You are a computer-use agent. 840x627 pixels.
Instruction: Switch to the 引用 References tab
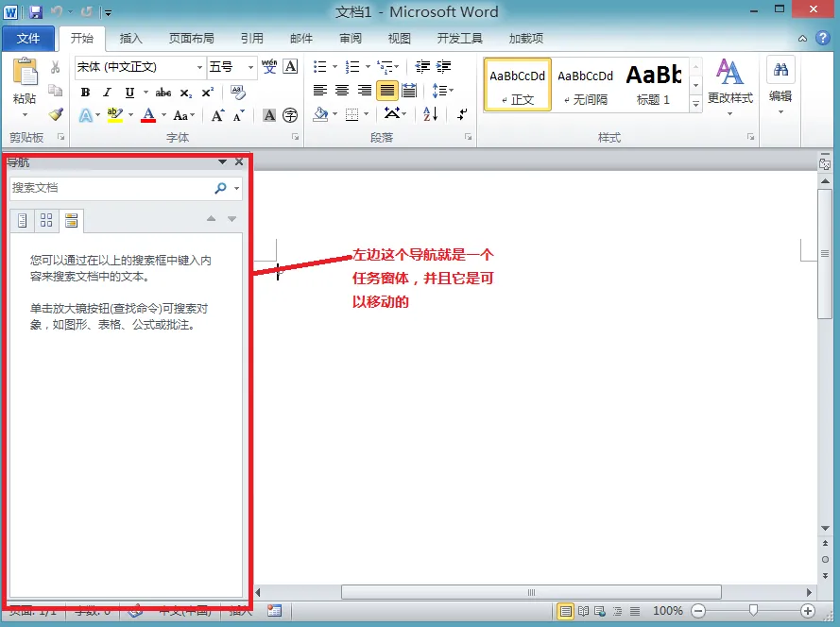251,39
